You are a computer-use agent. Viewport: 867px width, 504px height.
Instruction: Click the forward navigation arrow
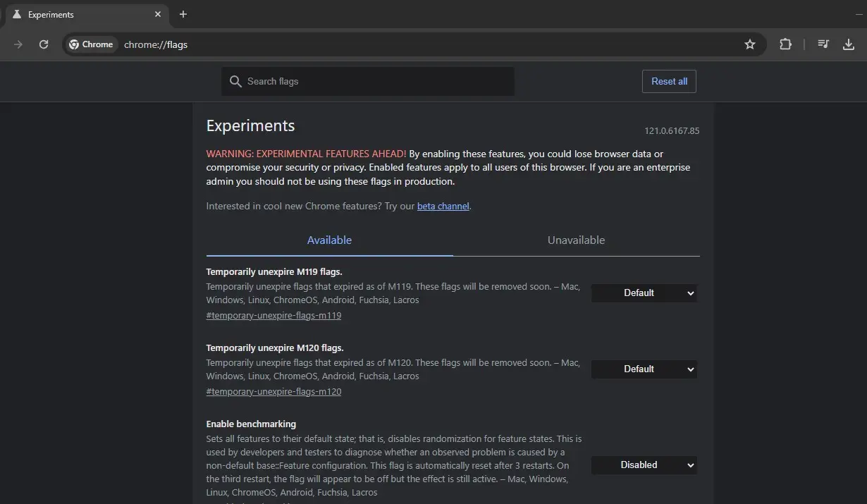pos(18,44)
